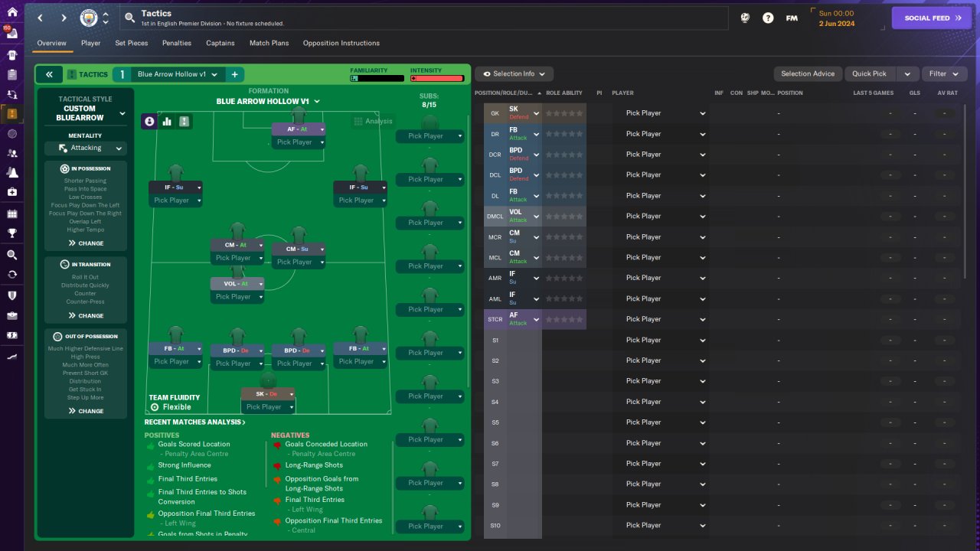Open the Formation Blue Arrow Hollow V1 dropdown
Image resolution: width=980 pixels, height=551 pixels.
[x=268, y=101]
